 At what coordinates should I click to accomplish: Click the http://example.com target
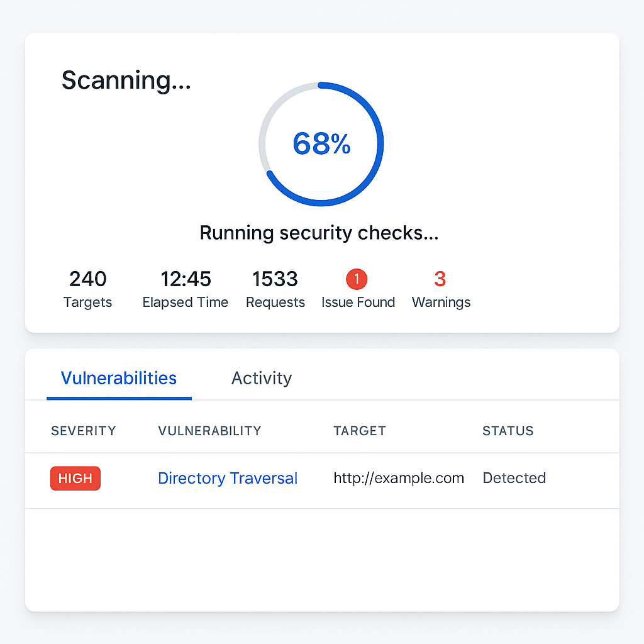pyautogui.click(x=399, y=479)
